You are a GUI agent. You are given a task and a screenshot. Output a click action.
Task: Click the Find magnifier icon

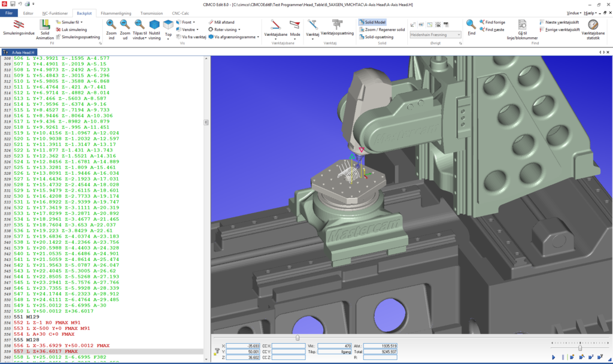coord(472,28)
